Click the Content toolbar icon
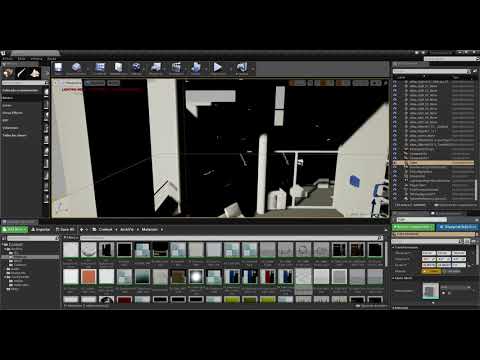 [100, 68]
